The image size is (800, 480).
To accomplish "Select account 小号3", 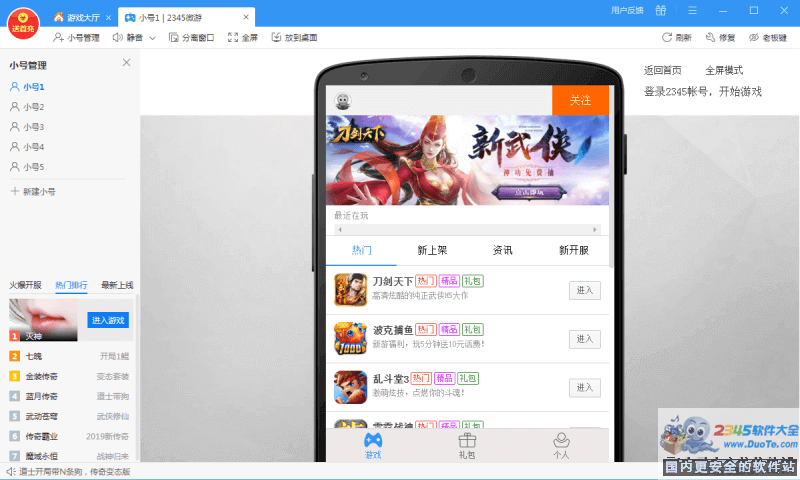I will (28, 127).
